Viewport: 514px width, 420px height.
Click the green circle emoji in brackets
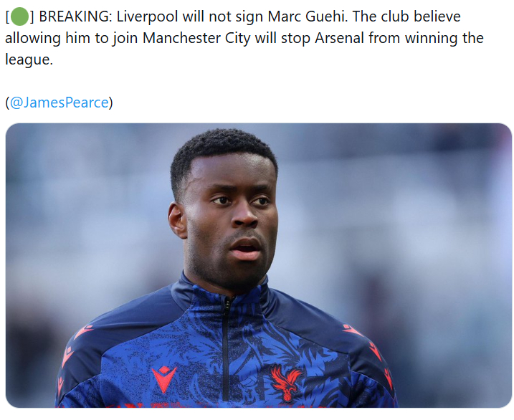point(19,17)
